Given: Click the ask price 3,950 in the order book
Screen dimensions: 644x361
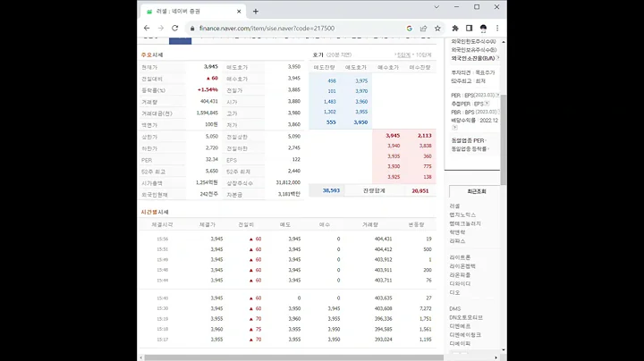Looking at the screenshot, I should (x=360, y=122).
